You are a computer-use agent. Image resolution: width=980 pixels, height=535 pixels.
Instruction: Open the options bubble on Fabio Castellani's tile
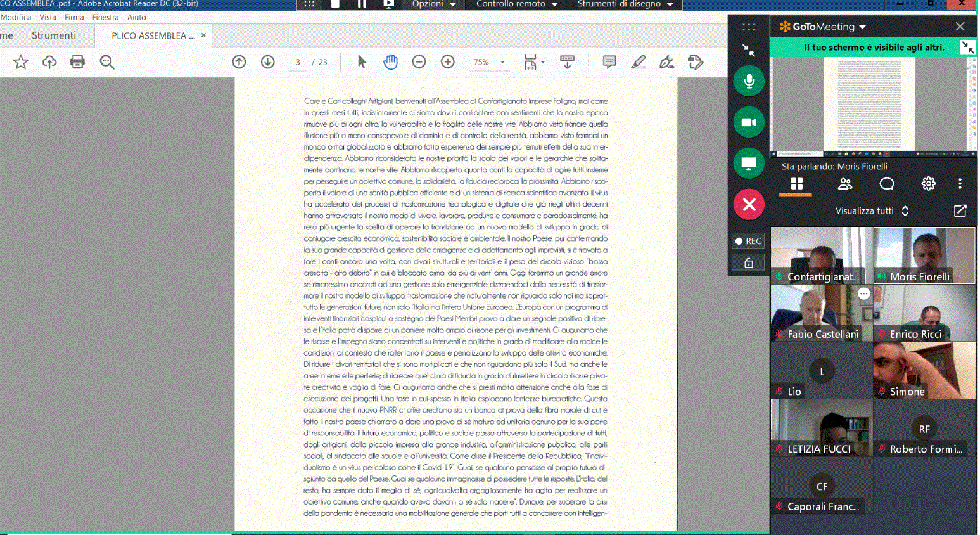click(x=863, y=293)
